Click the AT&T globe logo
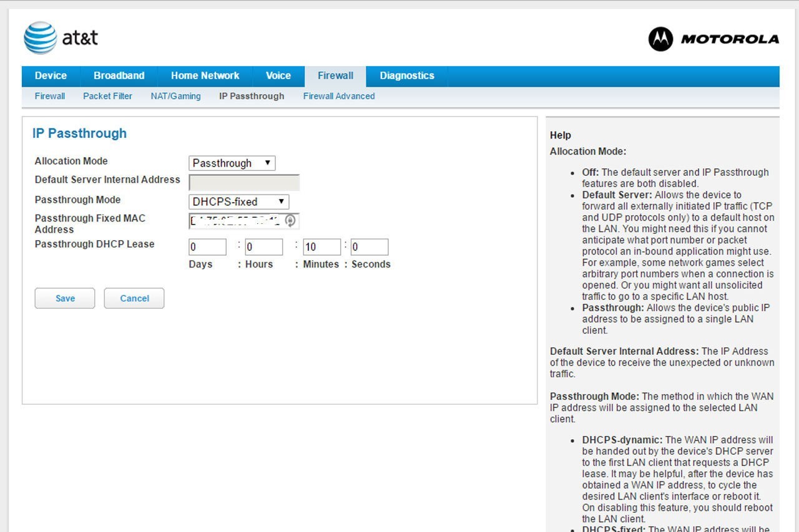Image resolution: width=799 pixels, height=532 pixels. (x=40, y=38)
